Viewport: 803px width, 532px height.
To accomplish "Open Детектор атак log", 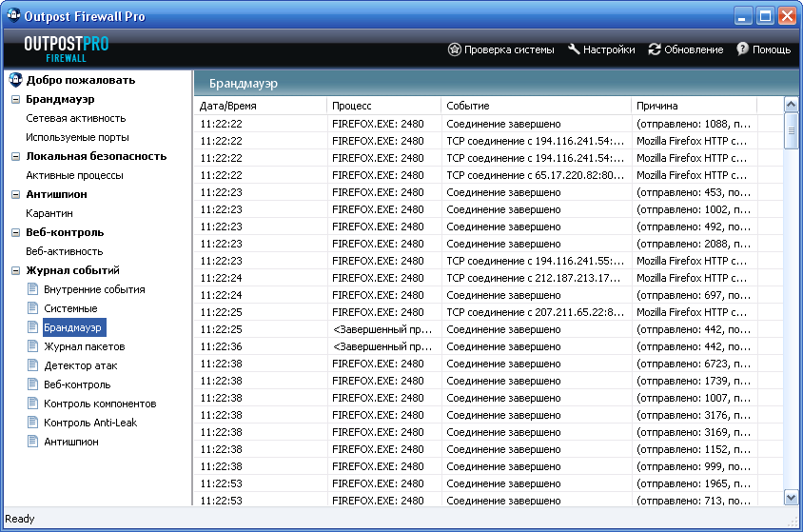I will pyautogui.click(x=81, y=365).
